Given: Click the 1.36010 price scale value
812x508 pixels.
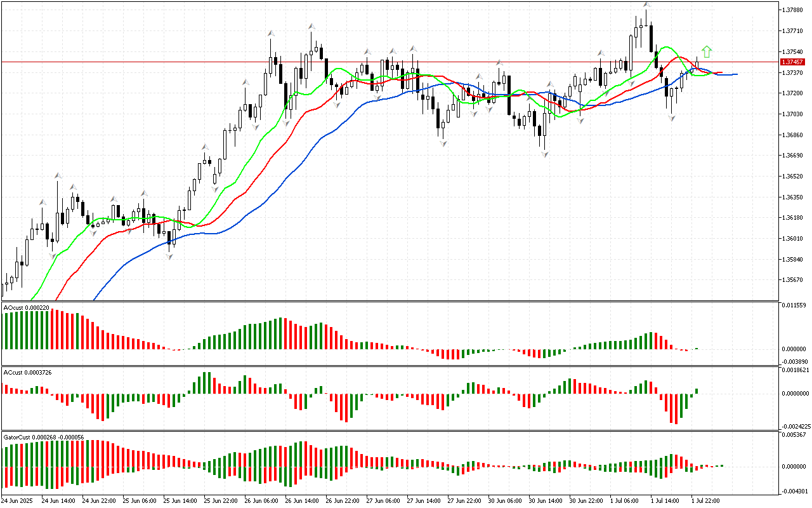Looking at the screenshot, I should point(794,239).
